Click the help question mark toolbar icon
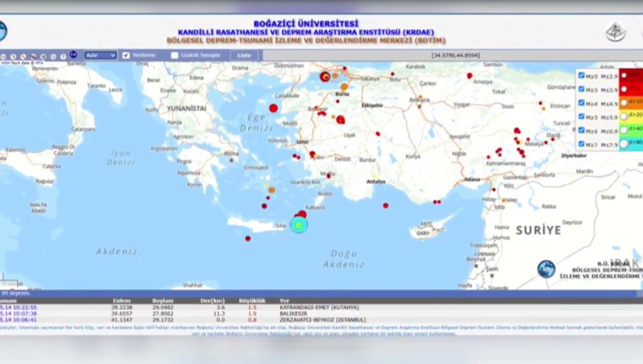Screen dimensions: 643x364 tap(63, 56)
